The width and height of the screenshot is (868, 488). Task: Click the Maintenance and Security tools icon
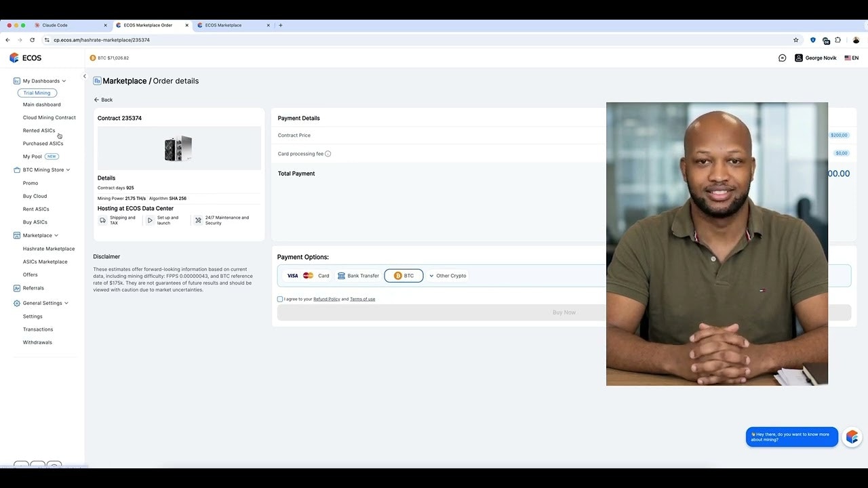point(198,220)
